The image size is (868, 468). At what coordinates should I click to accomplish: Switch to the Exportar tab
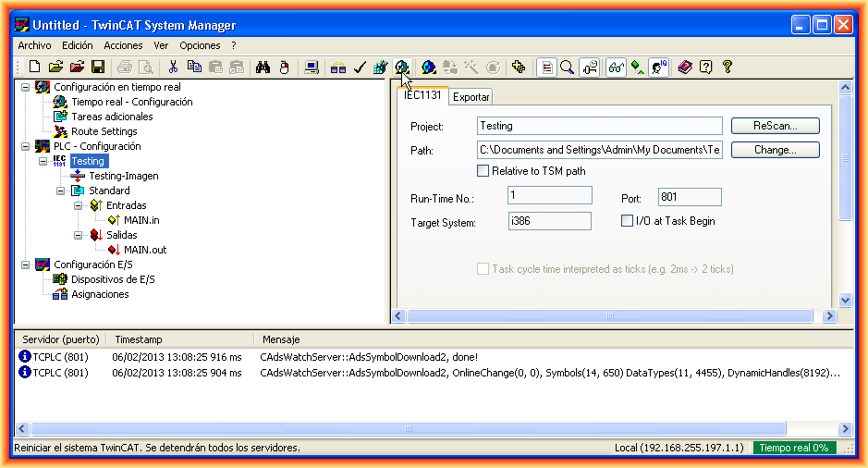coord(471,97)
